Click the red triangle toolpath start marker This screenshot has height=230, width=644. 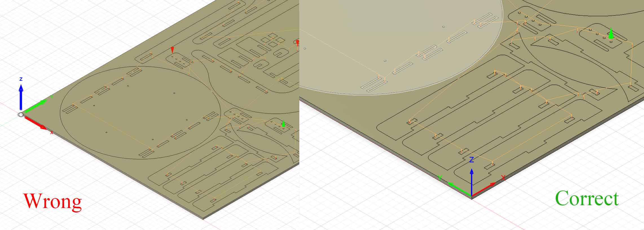coord(172,51)
